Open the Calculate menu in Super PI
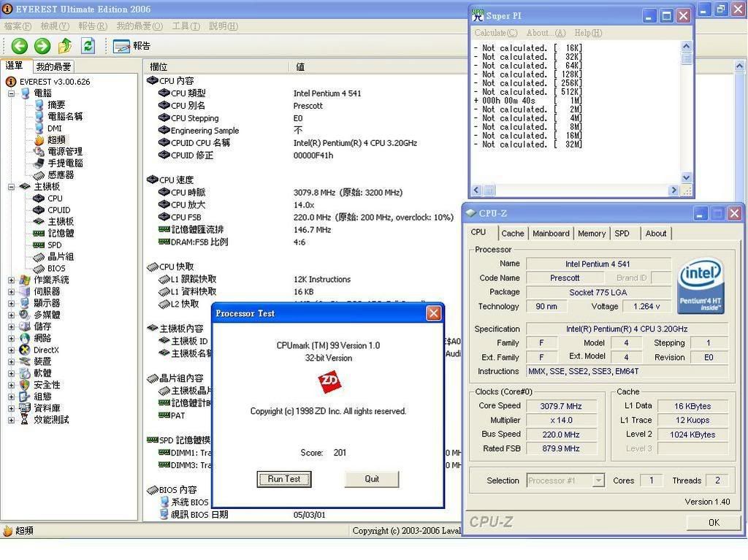 [496, 33]
